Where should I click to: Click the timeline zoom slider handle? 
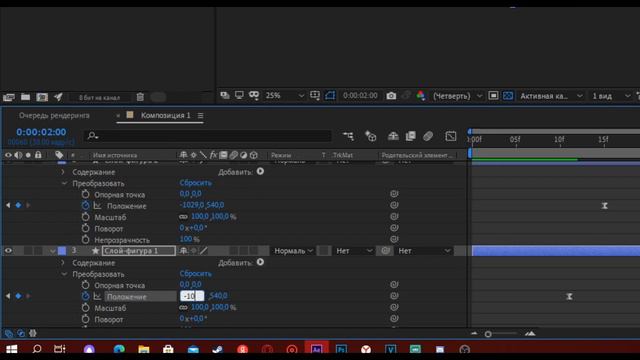click(x=488, y=334)
